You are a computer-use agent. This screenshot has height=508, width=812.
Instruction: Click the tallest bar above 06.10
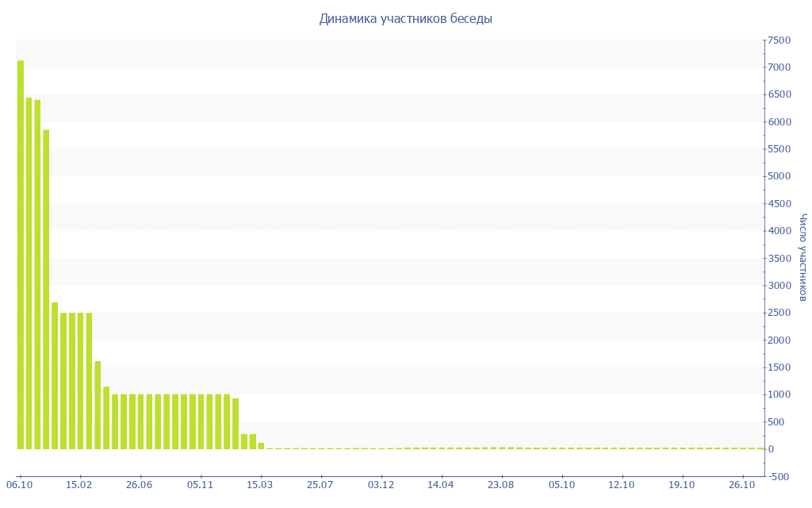click(21, 254)
